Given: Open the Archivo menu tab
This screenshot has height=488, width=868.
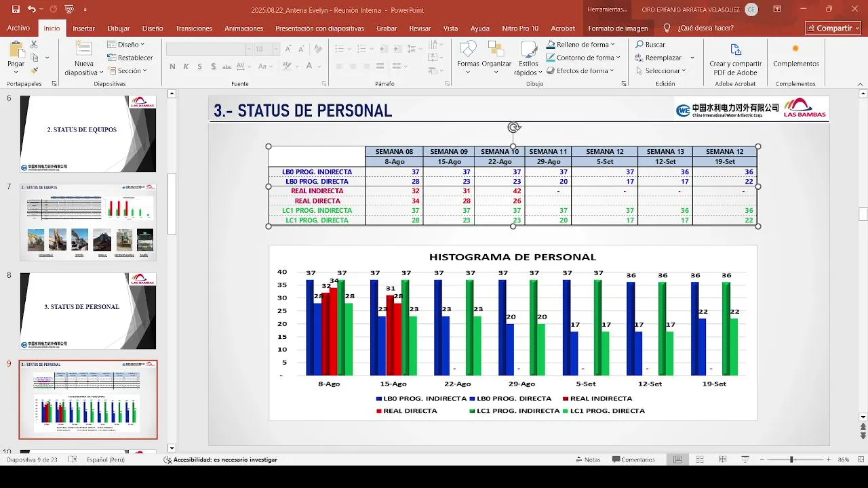Looking at the screenshot, I should (18, 28).
